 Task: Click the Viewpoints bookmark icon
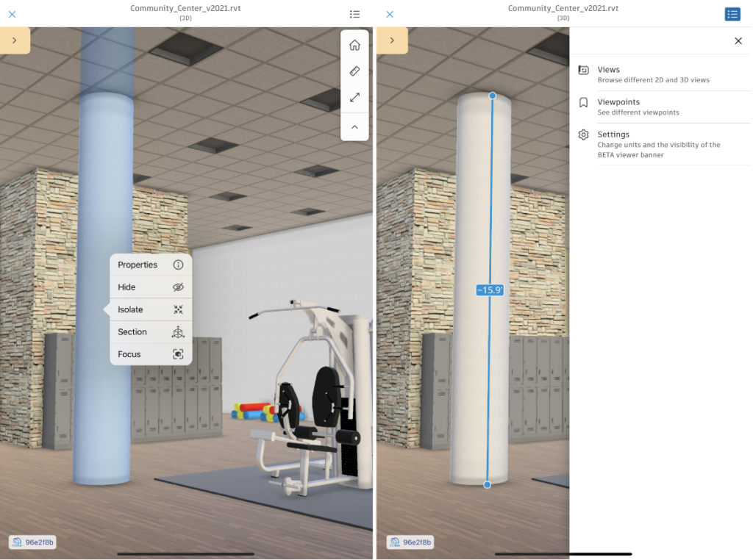(583, 101)
